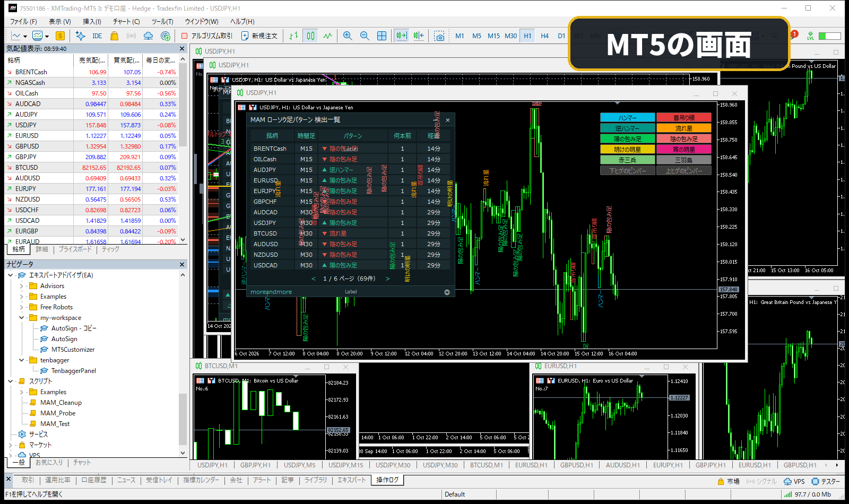
Task: Tile chart windows with grid icon
Action: pos(382,36)
